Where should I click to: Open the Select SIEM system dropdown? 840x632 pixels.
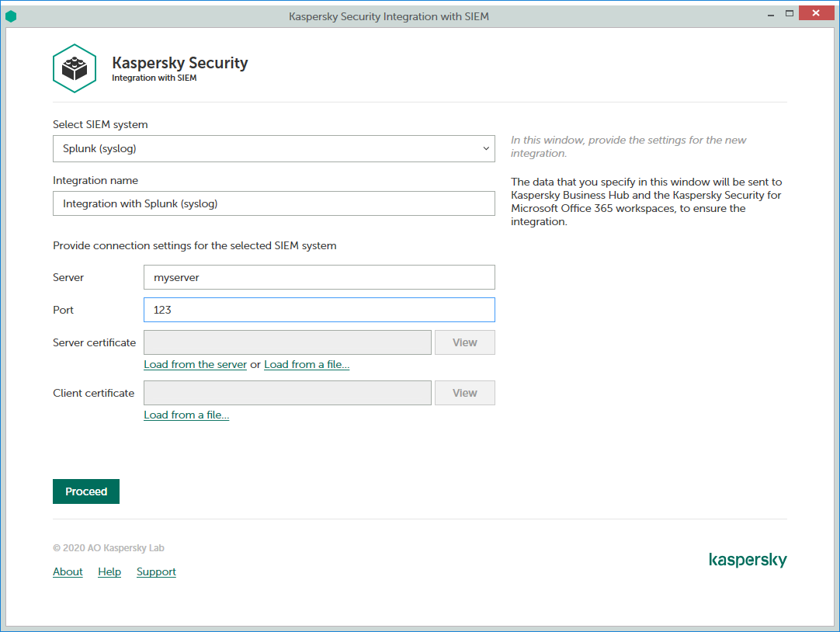pyautogui.click(x=273, y=148)
